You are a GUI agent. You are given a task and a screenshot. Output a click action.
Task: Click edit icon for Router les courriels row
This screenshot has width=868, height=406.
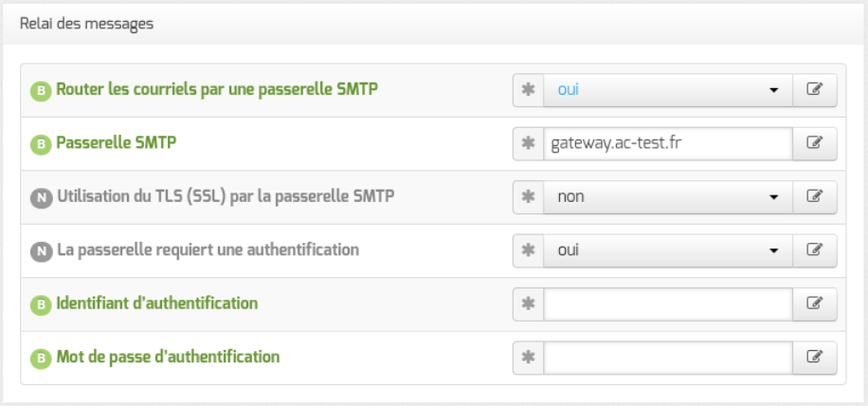814,90
